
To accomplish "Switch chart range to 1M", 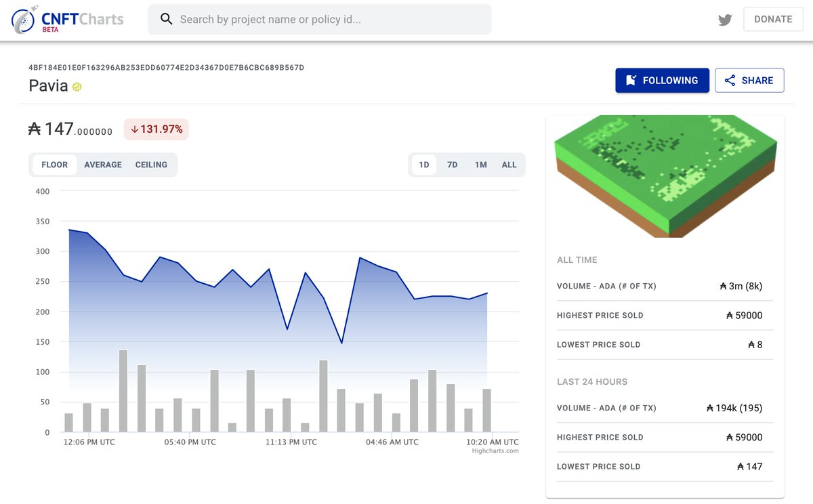I will [481, 165].
